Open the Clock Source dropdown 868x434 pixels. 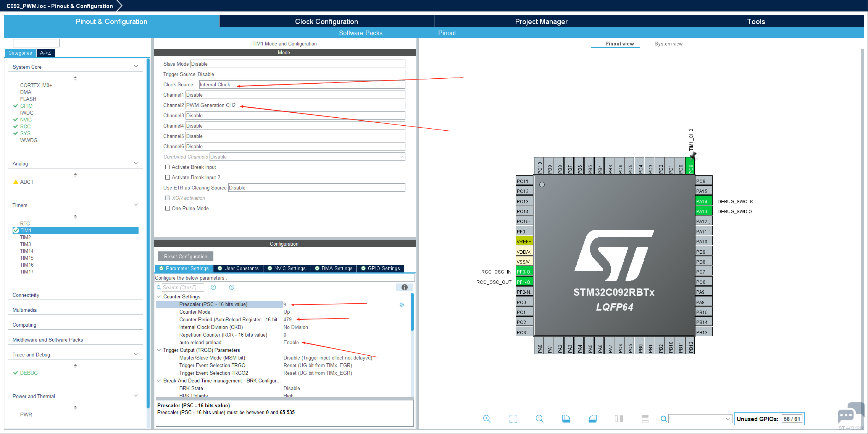pyautogui.click(x=302, y=84)
